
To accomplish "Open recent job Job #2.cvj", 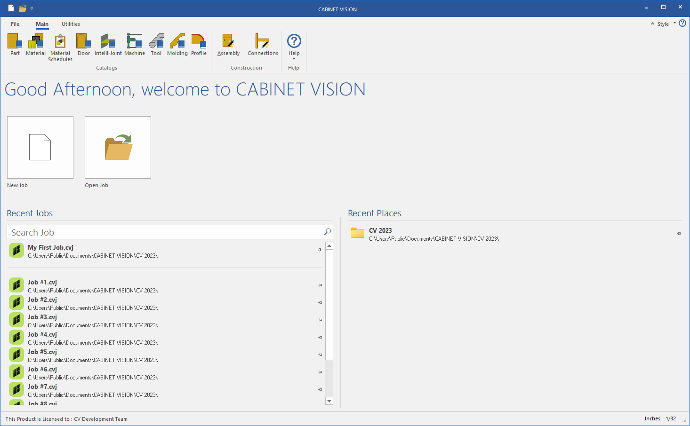I will [x=165, y=303].
